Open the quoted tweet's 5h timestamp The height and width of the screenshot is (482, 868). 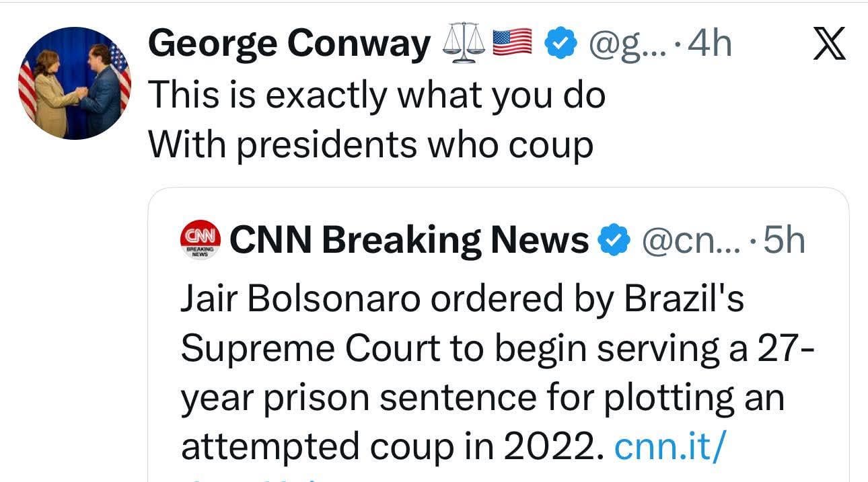point(785,240)
